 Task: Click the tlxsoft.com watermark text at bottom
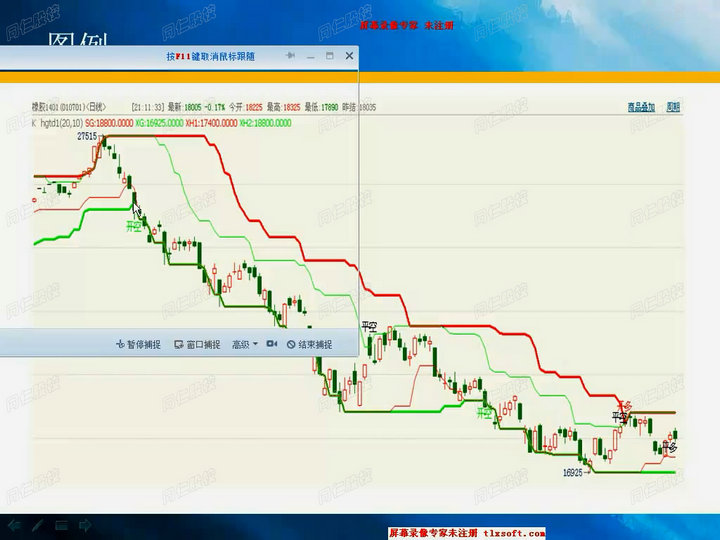click(514, 533)
